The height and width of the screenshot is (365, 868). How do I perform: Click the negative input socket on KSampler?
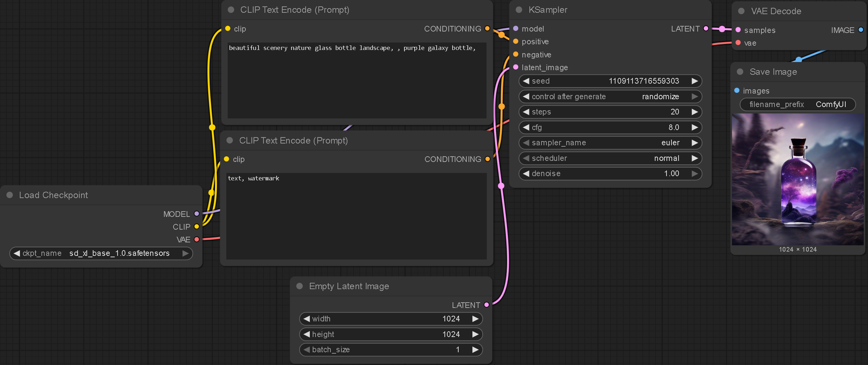516,54
